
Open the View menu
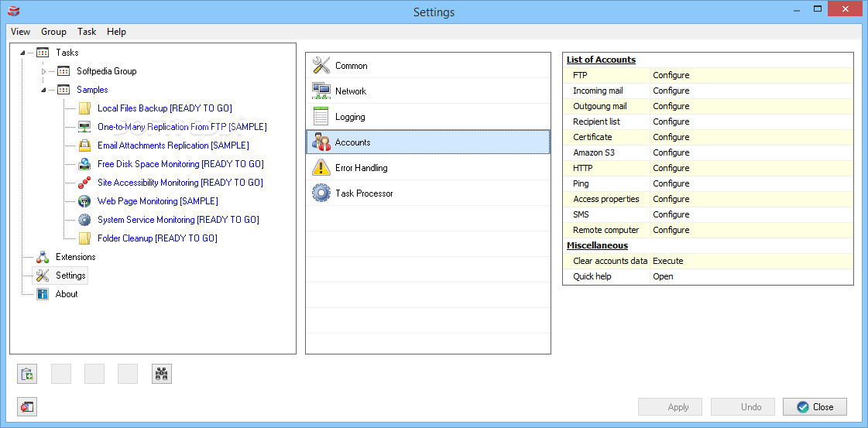(x=20, y=32)
